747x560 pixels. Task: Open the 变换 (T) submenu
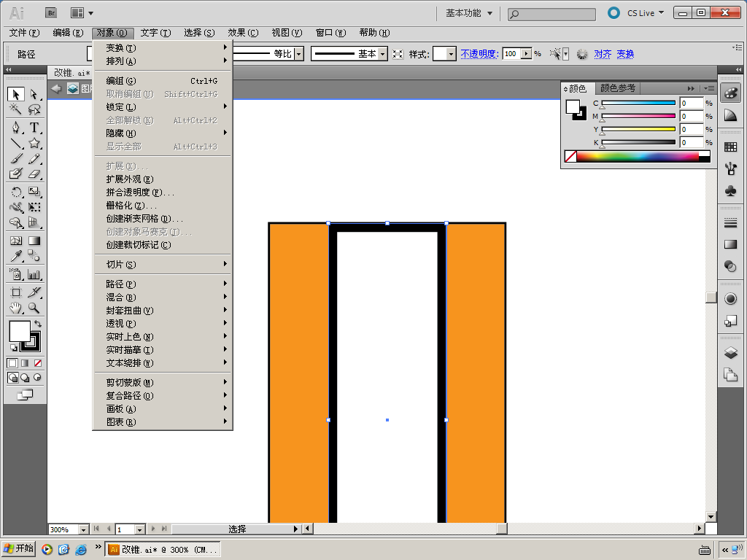(163, 48)
